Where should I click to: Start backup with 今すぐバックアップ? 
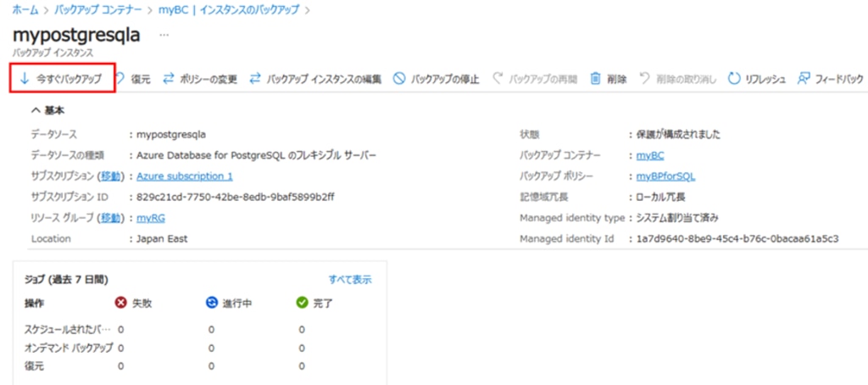click(62, 79)
